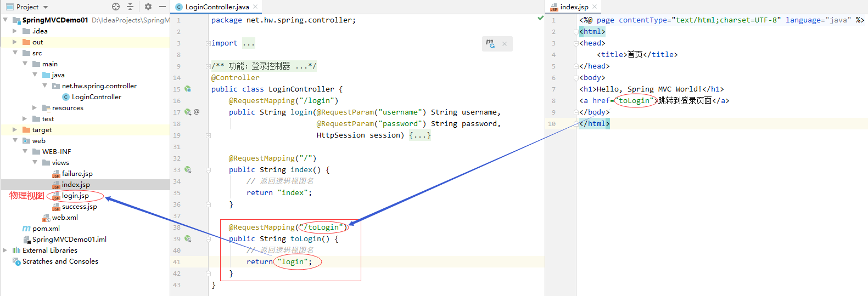868x296 pixels.
Task: Close the LoginController.java tab
Action: [255, 7]
